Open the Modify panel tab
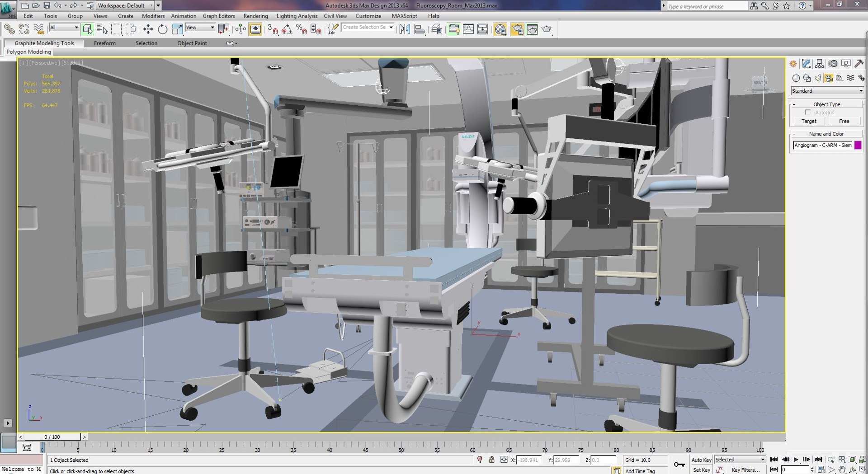The image size is (868, 474). pyautogui.click(x=807, y=64)
